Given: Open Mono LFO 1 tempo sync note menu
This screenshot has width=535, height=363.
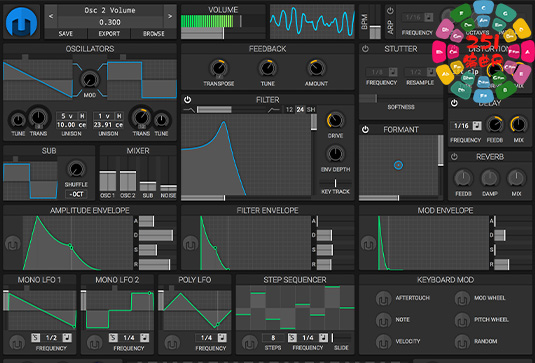Looking at the screenshot, I should [67, 338].
